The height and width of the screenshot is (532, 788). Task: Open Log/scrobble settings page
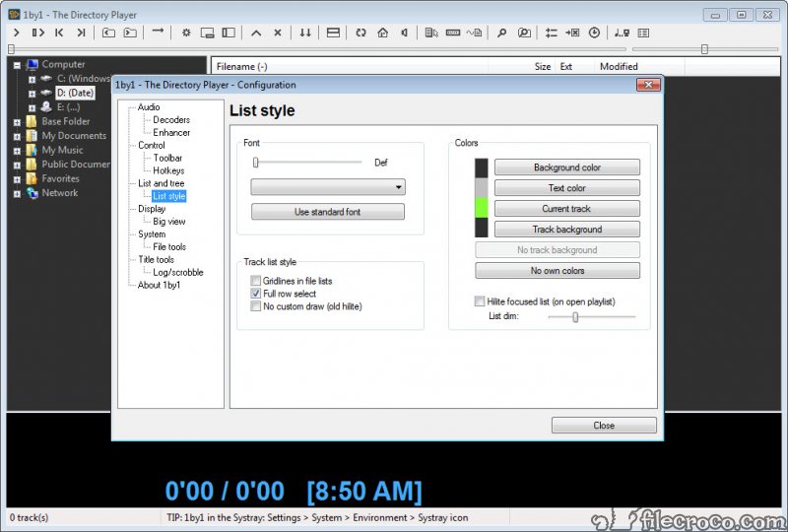[x=178, y=272]
